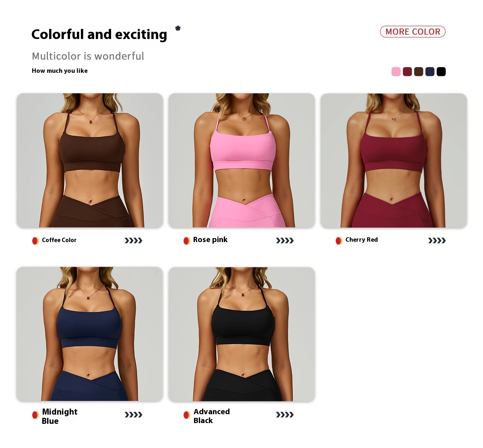Select the pink color swatch
This screenshot has width=483, height=448.
396,72
